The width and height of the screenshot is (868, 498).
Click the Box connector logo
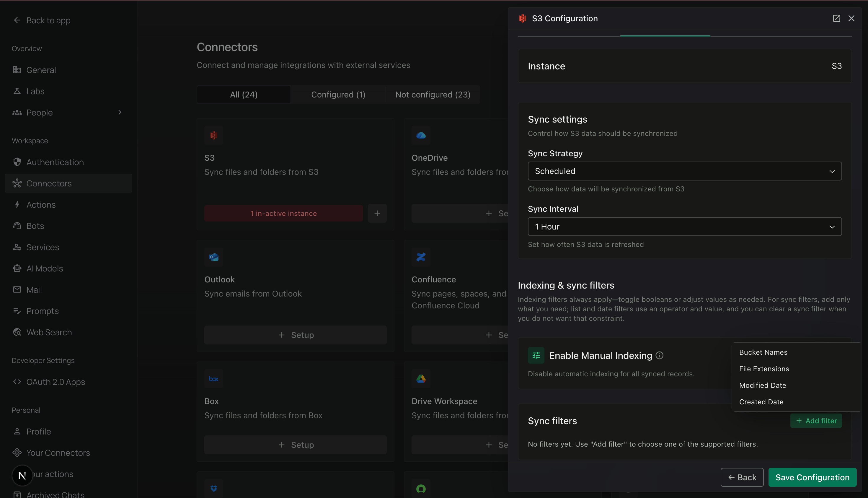(x=214, y=379)
